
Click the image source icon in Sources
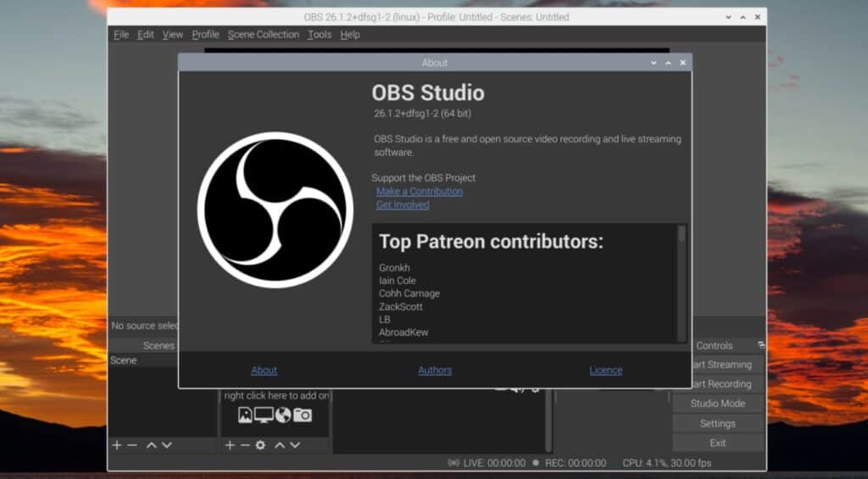[x=245, y=415]
